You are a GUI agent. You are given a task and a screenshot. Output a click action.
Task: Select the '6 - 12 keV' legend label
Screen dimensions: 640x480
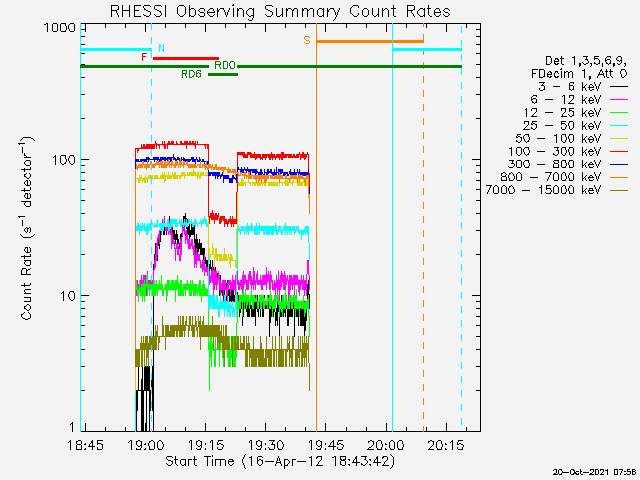coord(565,100)
